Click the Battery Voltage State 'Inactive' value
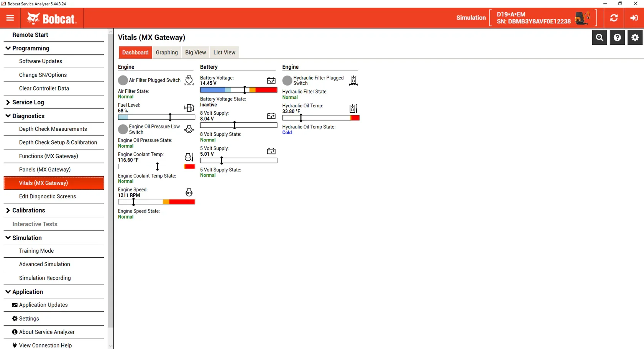This screenshot has width=644, height=349. coord(209,105)
